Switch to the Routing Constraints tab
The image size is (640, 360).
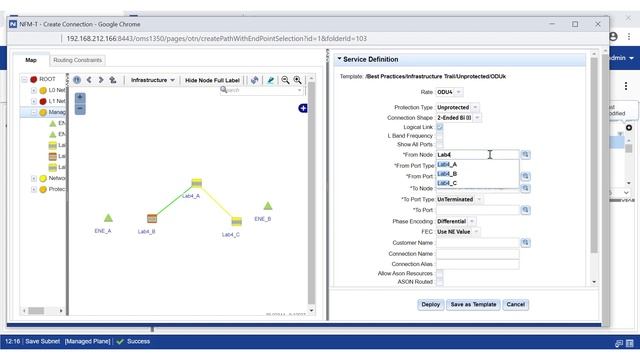78,60
